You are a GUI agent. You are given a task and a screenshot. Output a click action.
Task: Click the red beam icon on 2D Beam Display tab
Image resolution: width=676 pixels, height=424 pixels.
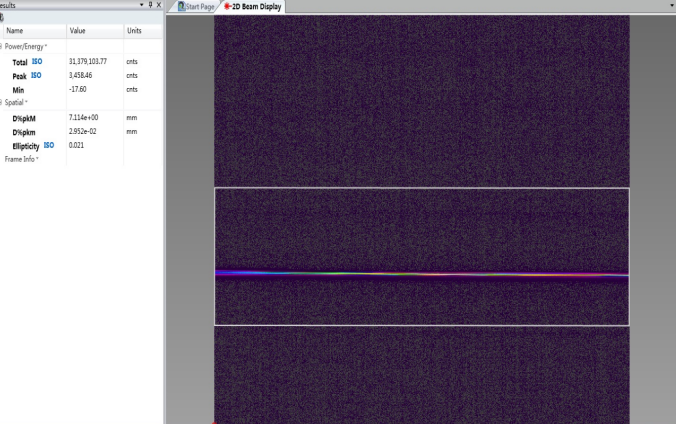coord(228,6)
